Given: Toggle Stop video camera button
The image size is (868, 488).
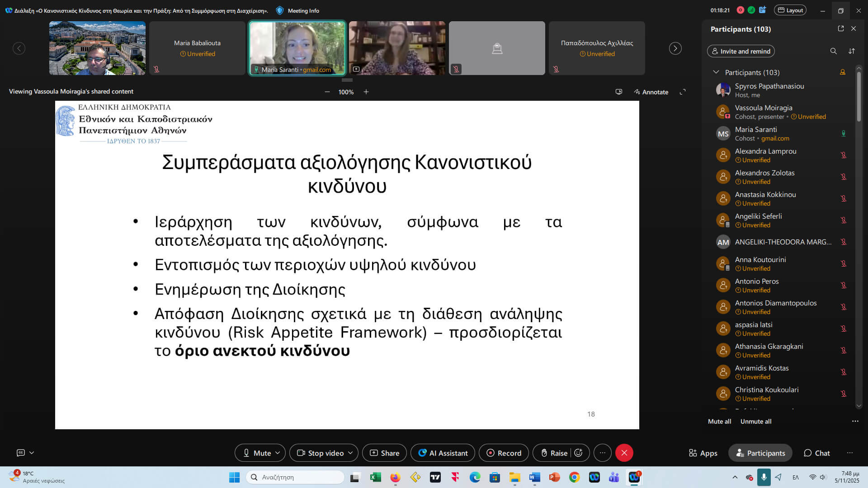Looking at the screenshot, I should point(320,453).
